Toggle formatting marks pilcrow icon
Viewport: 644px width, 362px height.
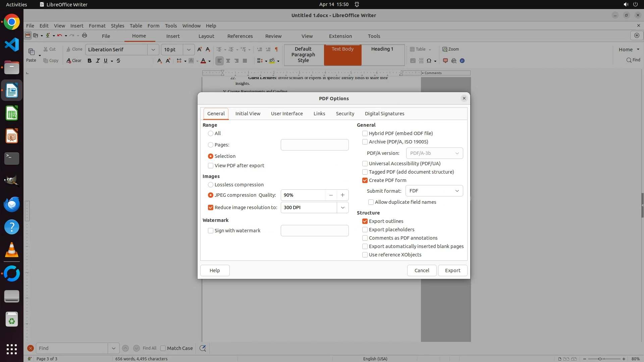click(276, 49)
